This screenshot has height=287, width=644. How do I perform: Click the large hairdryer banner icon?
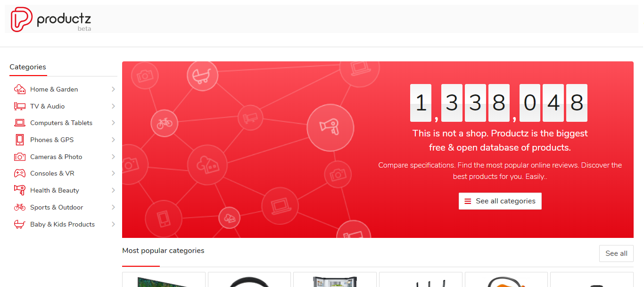[330, 127]
